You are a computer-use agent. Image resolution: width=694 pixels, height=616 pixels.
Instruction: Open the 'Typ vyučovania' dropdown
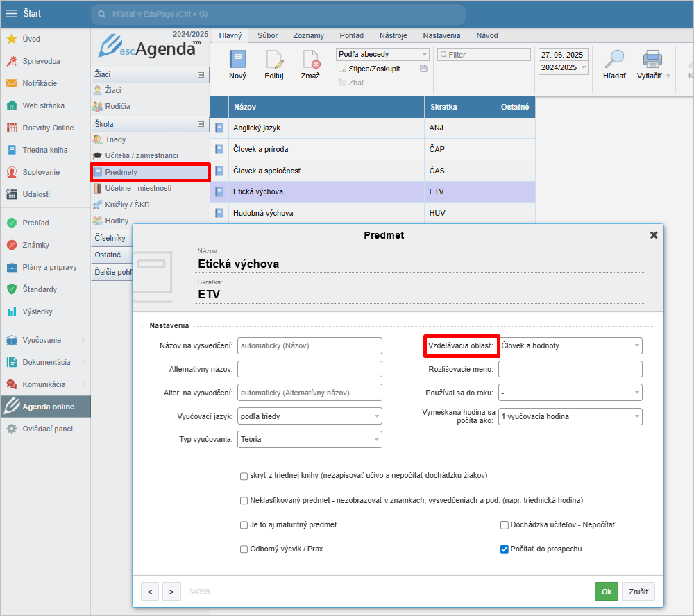(x=310, y=439)
